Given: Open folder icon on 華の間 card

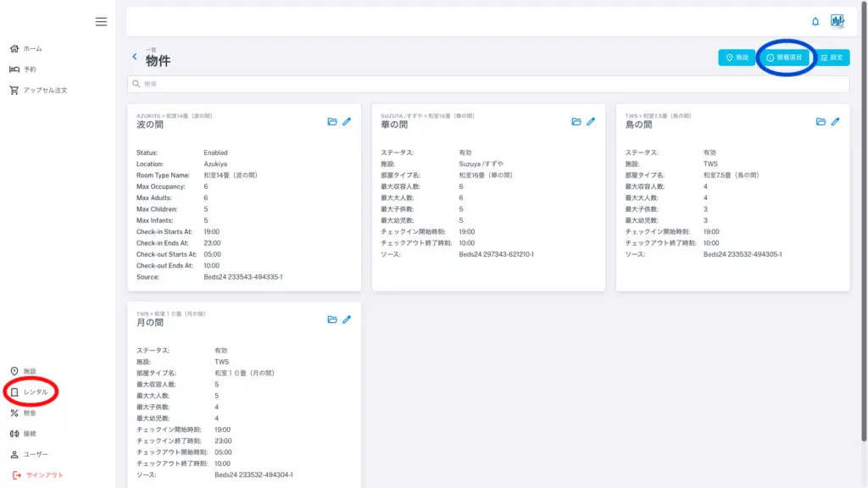Looking at the screenshot, I should click(x=576, y=122).
